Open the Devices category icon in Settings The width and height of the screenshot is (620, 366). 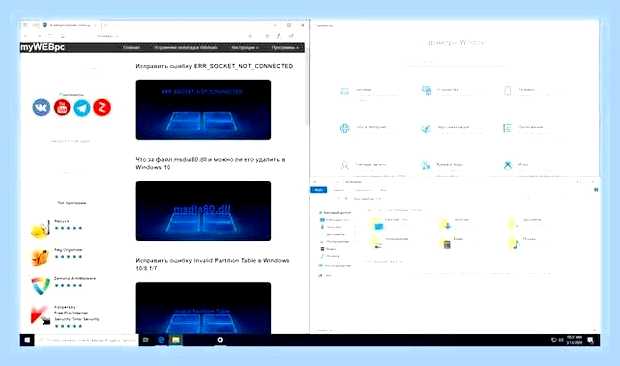click(426, 91)
